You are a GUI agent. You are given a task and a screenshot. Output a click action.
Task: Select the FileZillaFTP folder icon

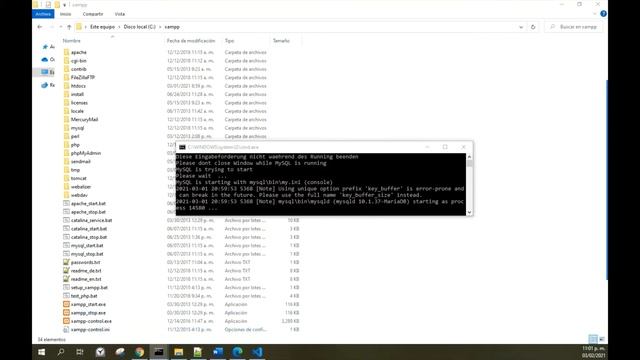67,77
